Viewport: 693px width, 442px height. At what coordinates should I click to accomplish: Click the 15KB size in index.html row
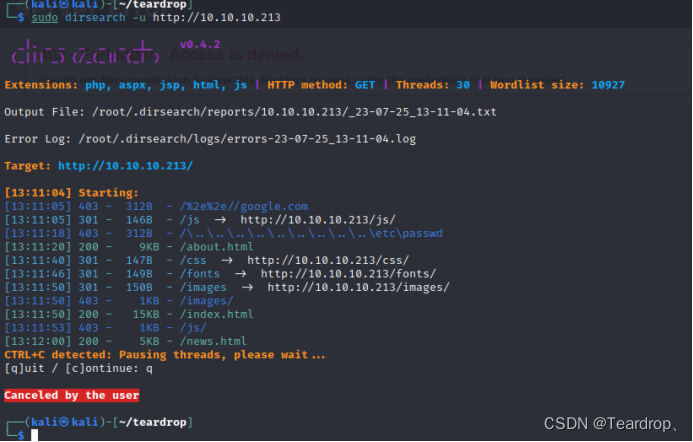146,314
